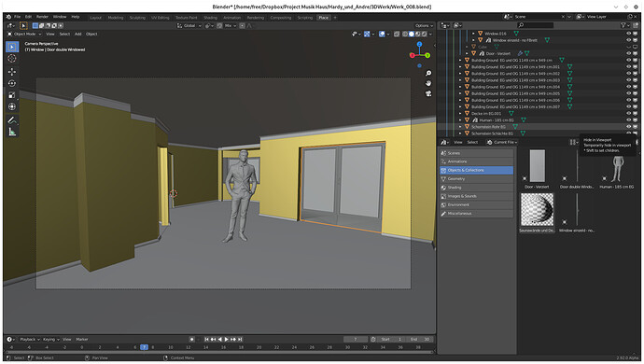Hide Window.016 in viewport via eye icon
Image resolution: width=644 pixels, height=364 pixels.
click(628, 34)
